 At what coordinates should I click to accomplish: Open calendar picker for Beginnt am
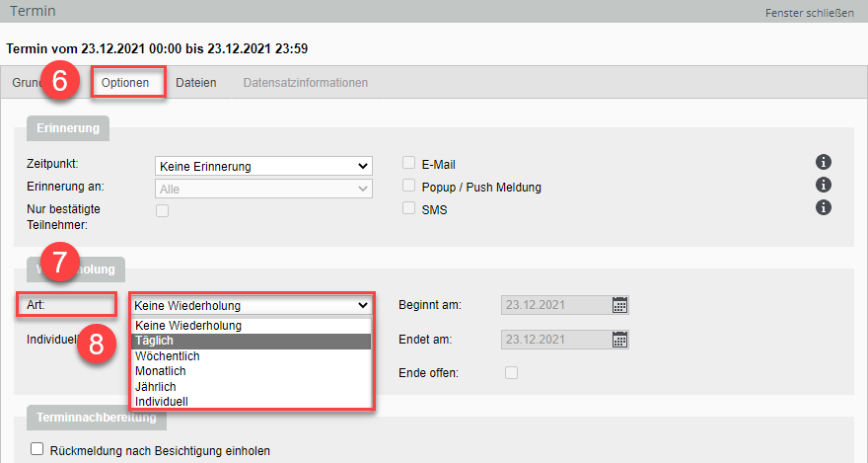(619, 305)
